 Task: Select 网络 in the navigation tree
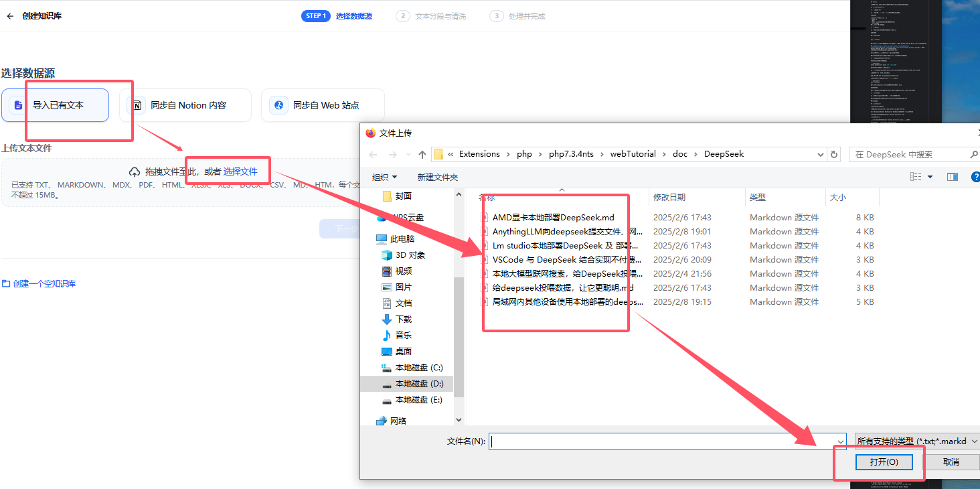pos(391,421)
